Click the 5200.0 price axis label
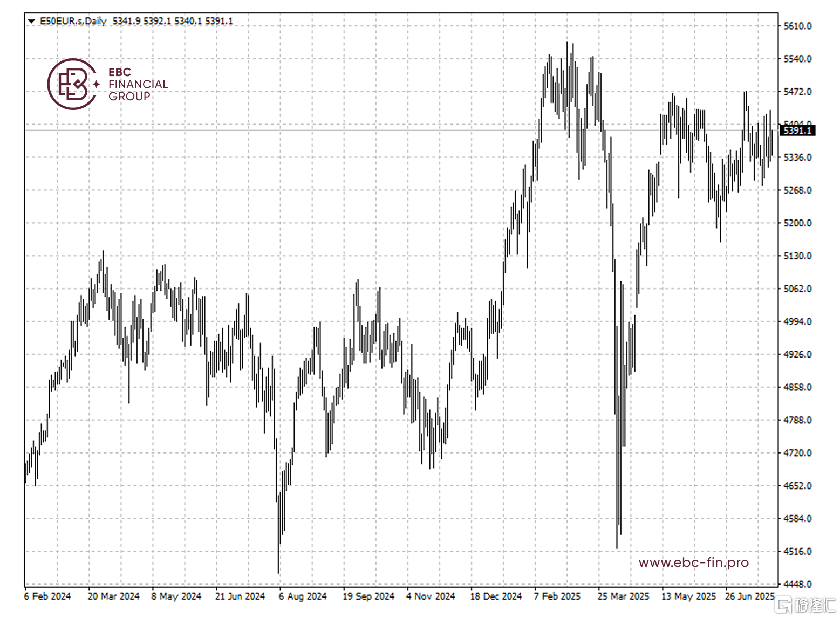This screenshot has width=840, height=618. pos(797,223)
